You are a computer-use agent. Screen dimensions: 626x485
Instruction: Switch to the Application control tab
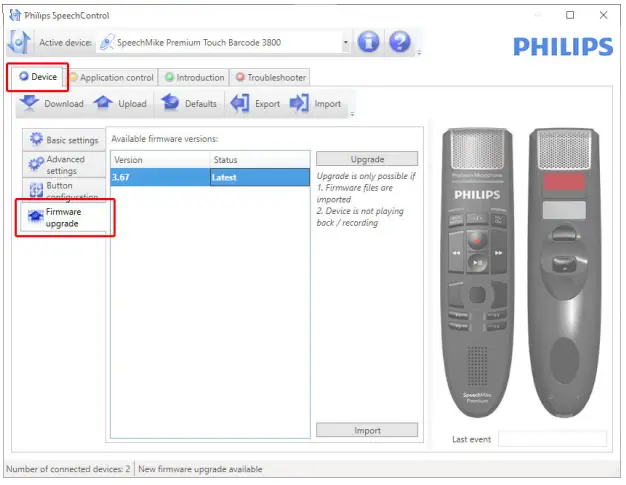click(112, 77)
